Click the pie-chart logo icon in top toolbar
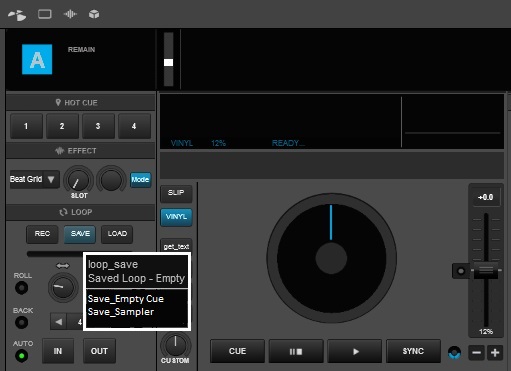 [x=17, y=15]
